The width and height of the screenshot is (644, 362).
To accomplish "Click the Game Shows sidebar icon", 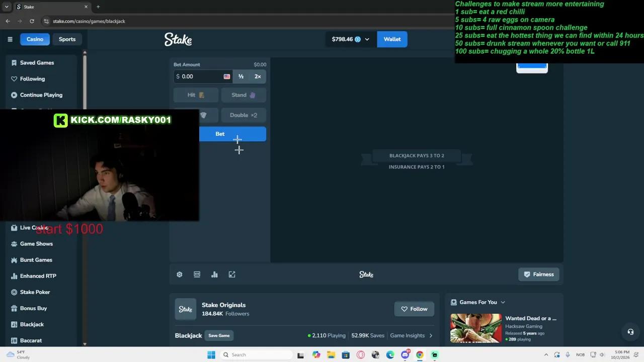I will tap(14, 244).
